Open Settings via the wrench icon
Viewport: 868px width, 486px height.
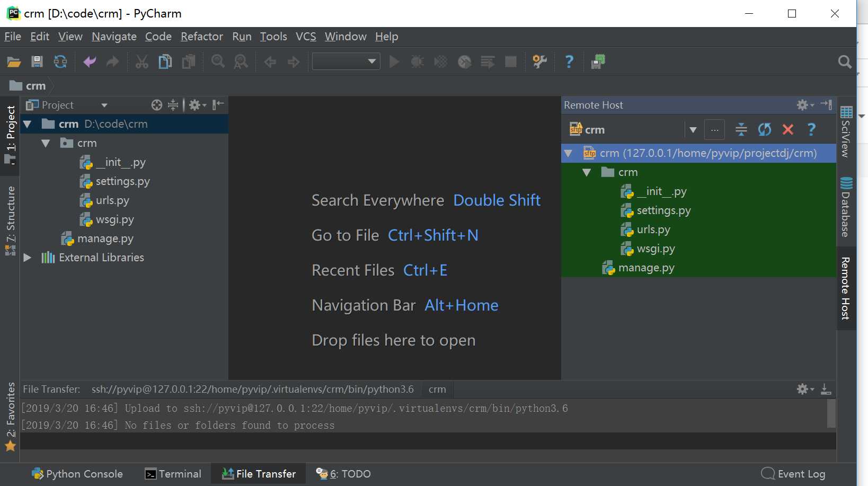(539, 62)
